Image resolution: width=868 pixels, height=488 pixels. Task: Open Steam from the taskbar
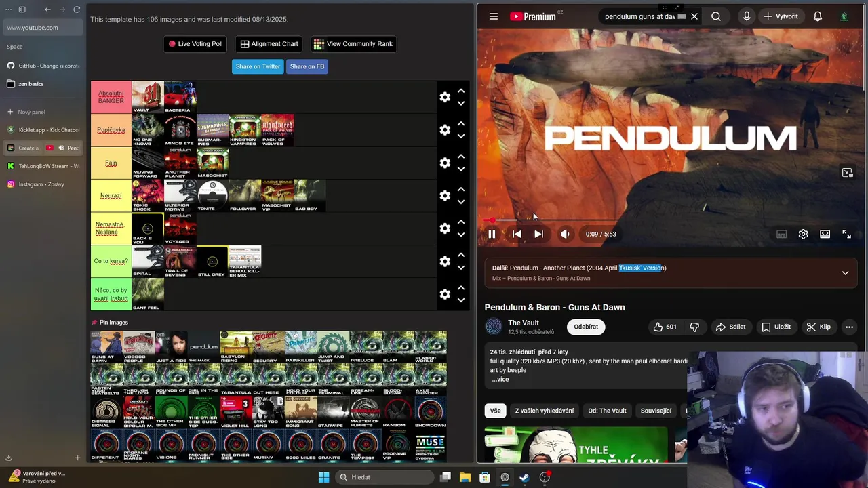[x=524, y=477]
